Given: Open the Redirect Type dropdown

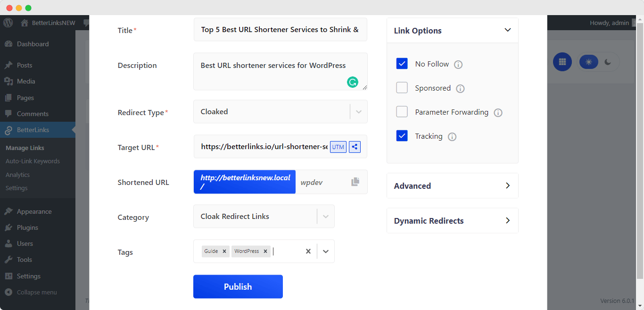Looking at the screenshot, I should 358,112.
